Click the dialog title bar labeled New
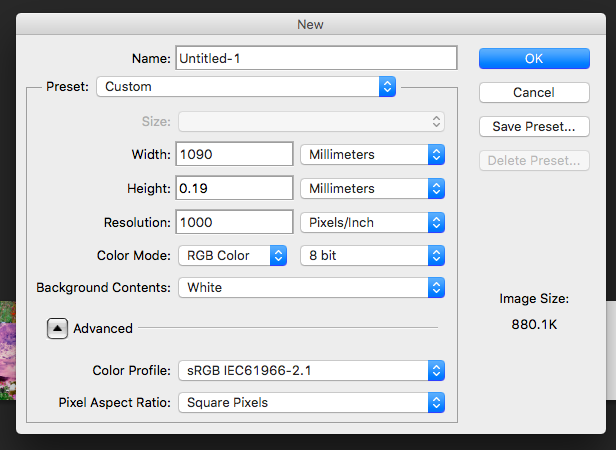616x450 pixels. coord(310,23)
